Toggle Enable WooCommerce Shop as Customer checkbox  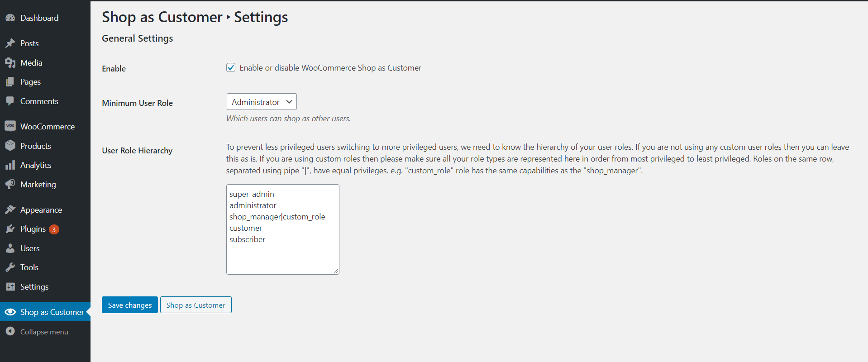click(231, 67)
